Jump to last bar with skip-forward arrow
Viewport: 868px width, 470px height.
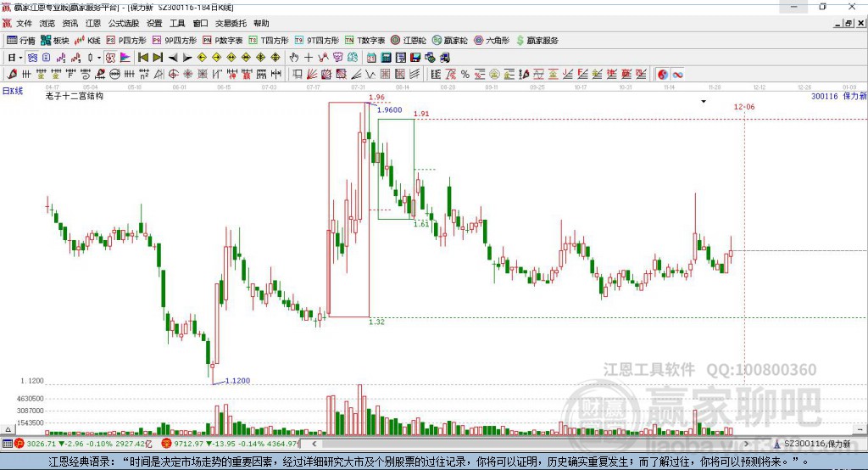tap(158, 58)
